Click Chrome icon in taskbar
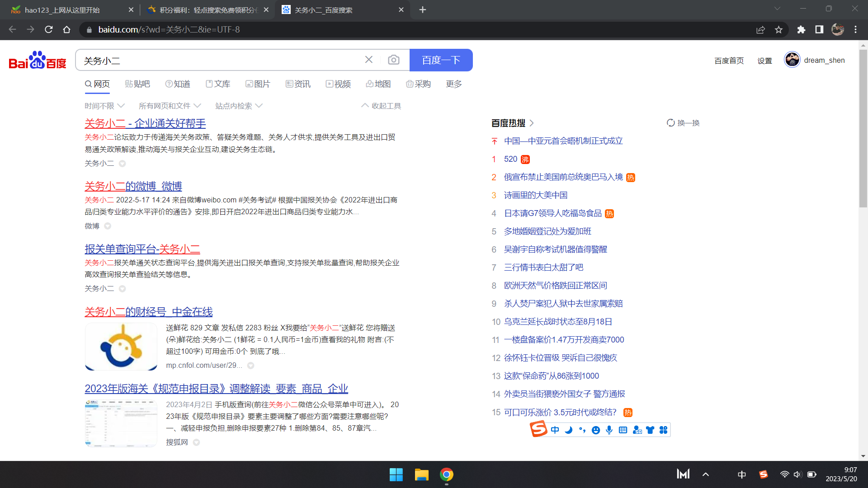 pos(447,474)
